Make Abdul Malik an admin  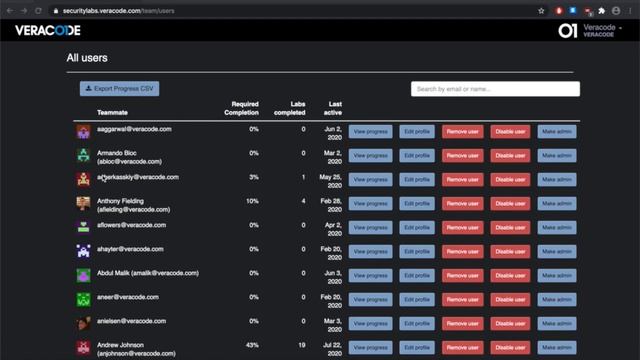(557, 276)
